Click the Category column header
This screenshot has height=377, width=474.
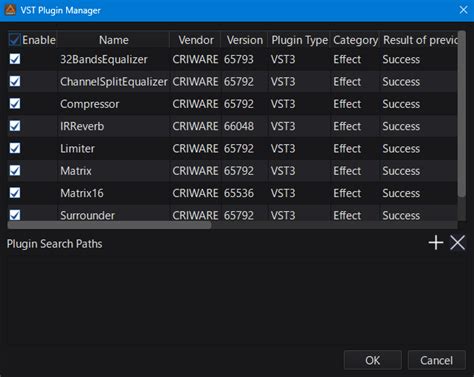355,40
